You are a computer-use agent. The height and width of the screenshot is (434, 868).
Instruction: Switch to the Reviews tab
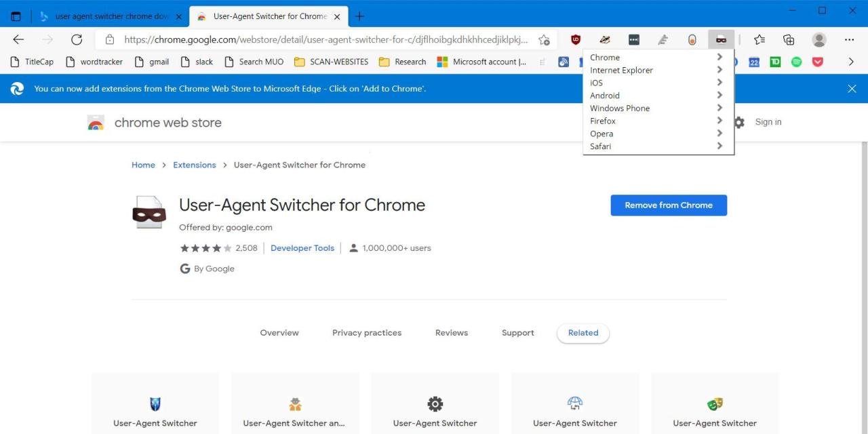(452, 333)
